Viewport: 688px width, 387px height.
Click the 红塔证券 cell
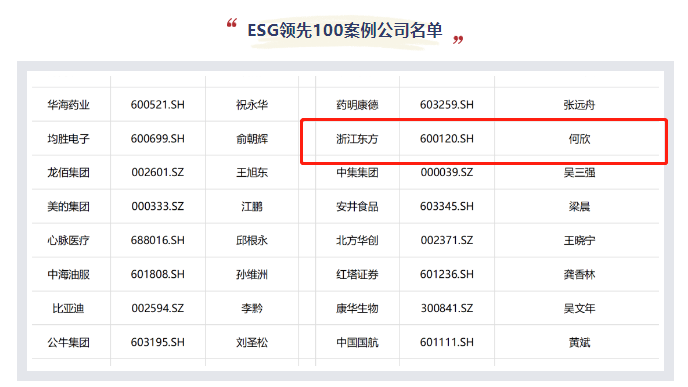357,274
